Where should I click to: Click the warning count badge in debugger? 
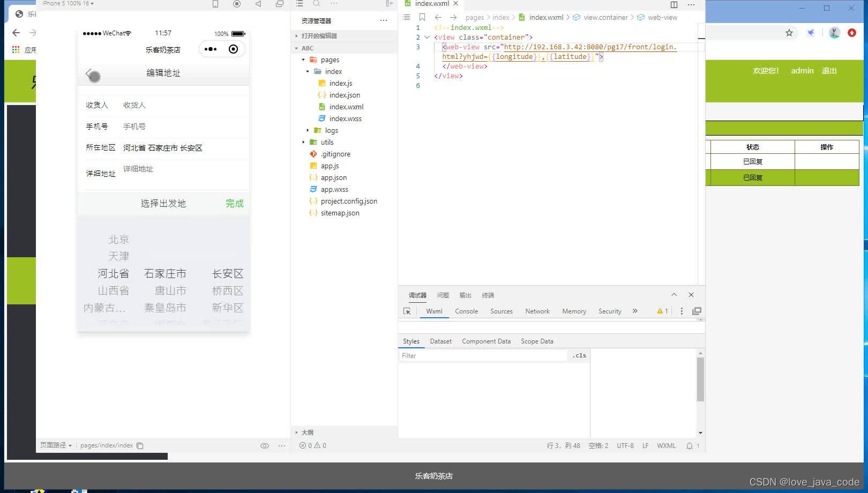(x=663, y=311)
